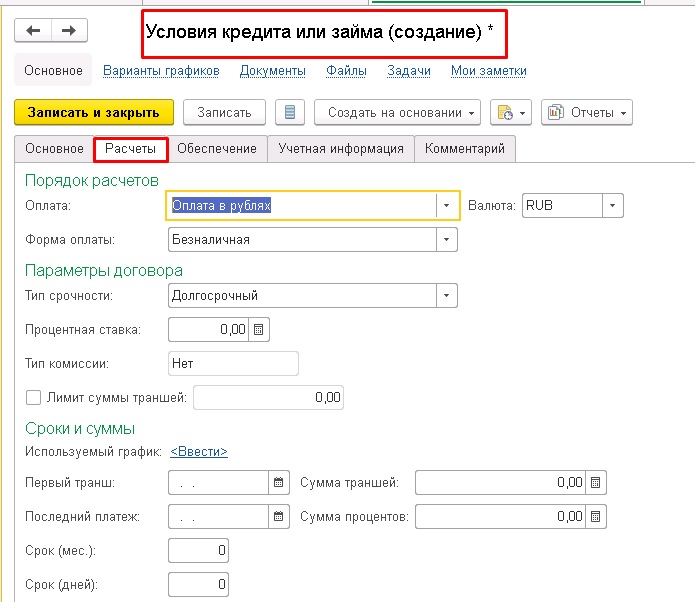Open the document-with-clock icon dropdown
695x602 pixels.
tap(511, 112)
